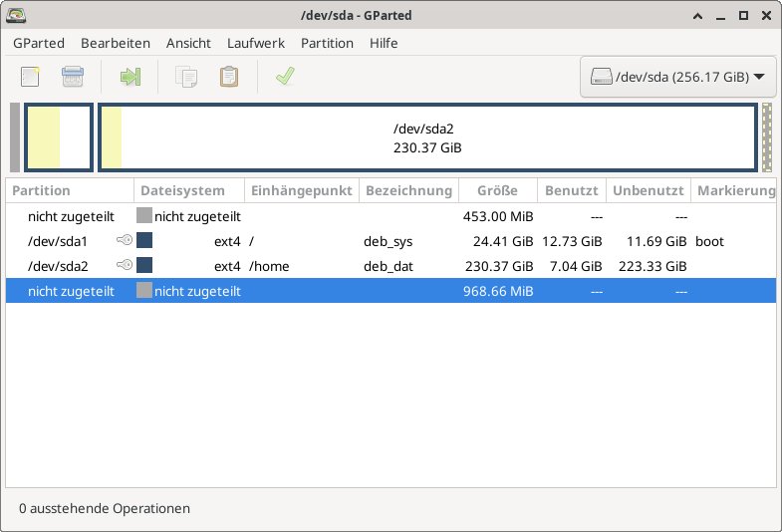Screen dimensions: 782x532
Task: Select highlighted 'nicht zugeteilt' row 968.66 MiB
Action: 391,291
